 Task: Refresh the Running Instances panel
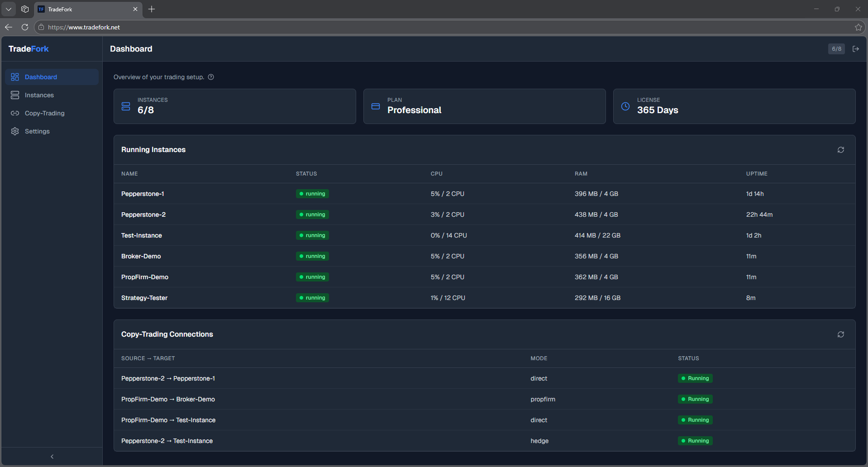pos(841,150)
